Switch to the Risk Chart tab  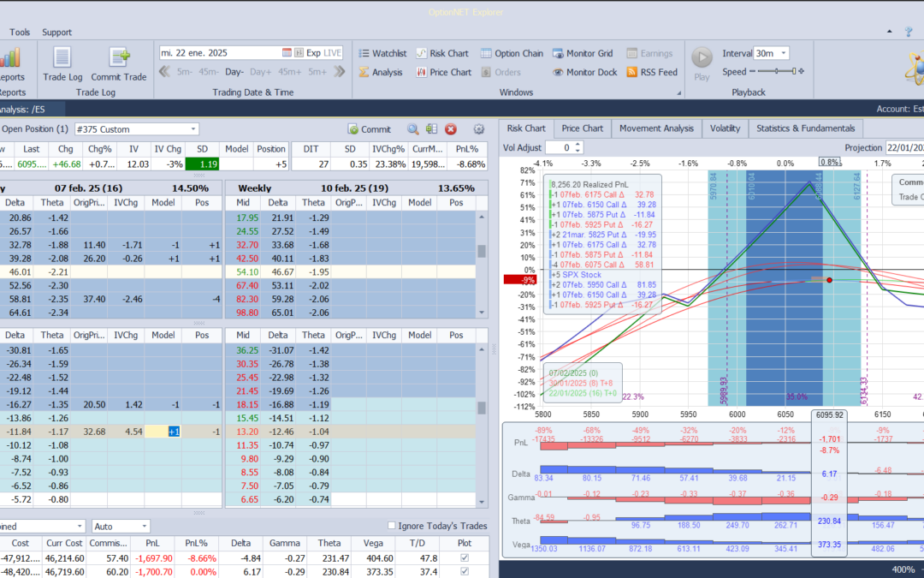pos(526,128)
